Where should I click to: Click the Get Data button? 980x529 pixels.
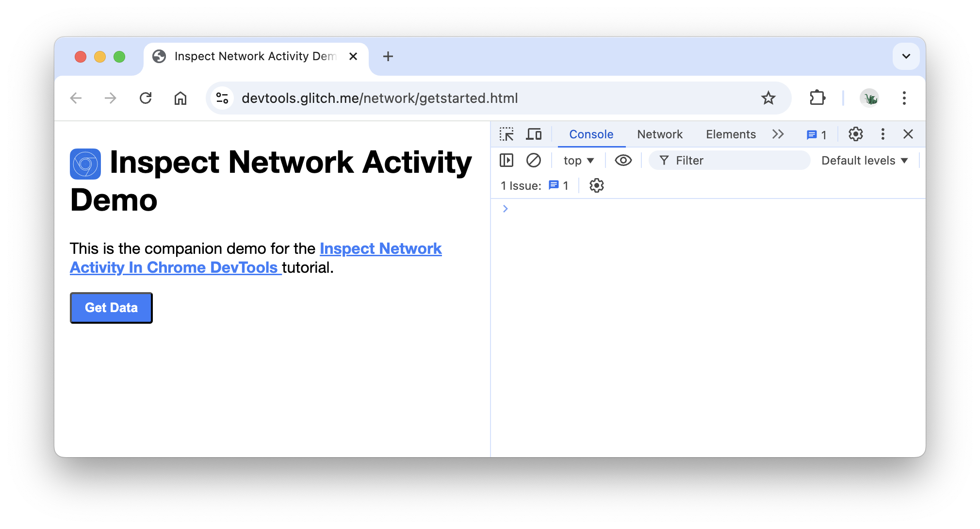tap(112, 308)
